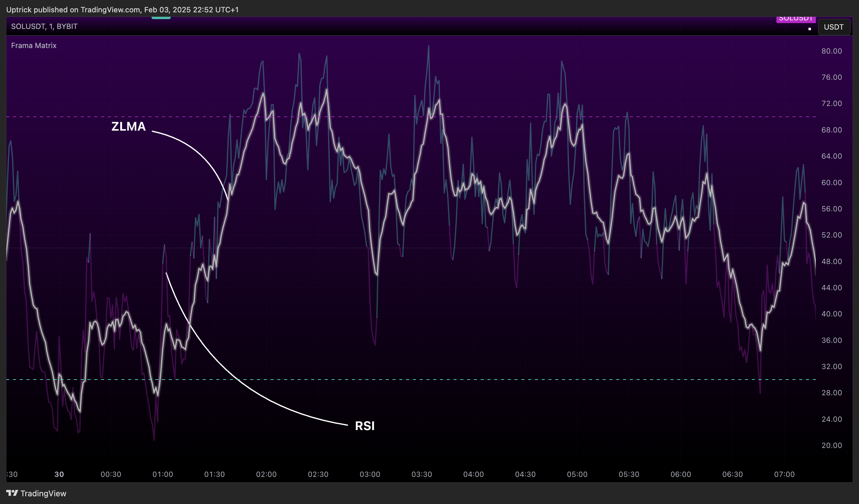Click the 28.00 price scale value
Image resolution: width=859 pixels, height=504 pixels.
pos(831,393)
